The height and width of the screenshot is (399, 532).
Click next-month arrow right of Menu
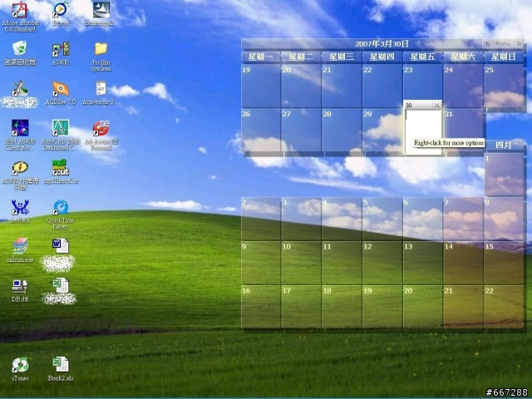coord(519,44)
